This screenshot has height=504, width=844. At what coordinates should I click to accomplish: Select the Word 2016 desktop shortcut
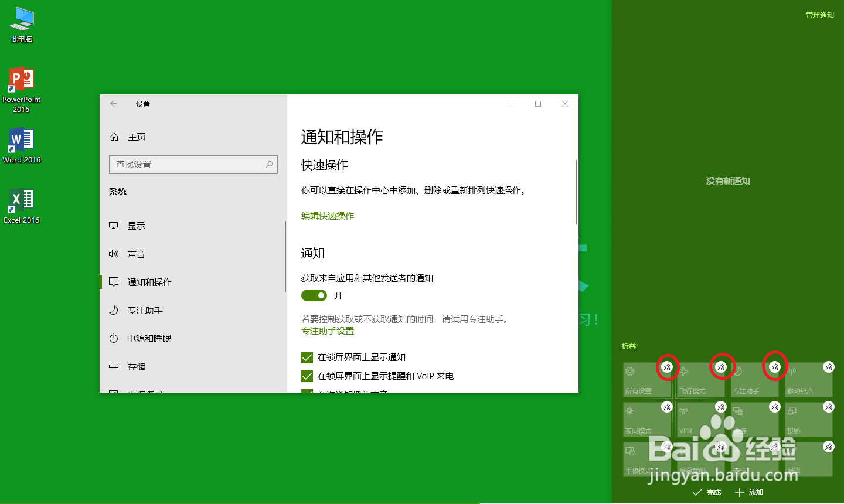[22, 146]
